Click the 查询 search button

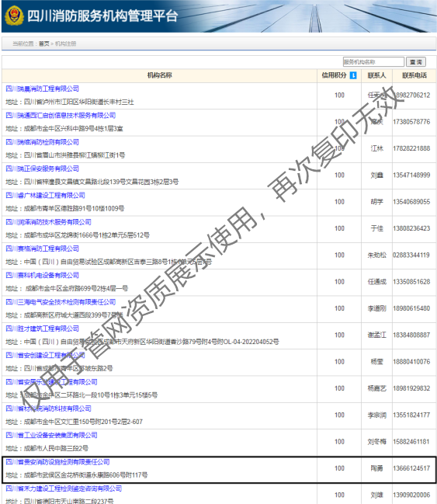pos(416,61)
